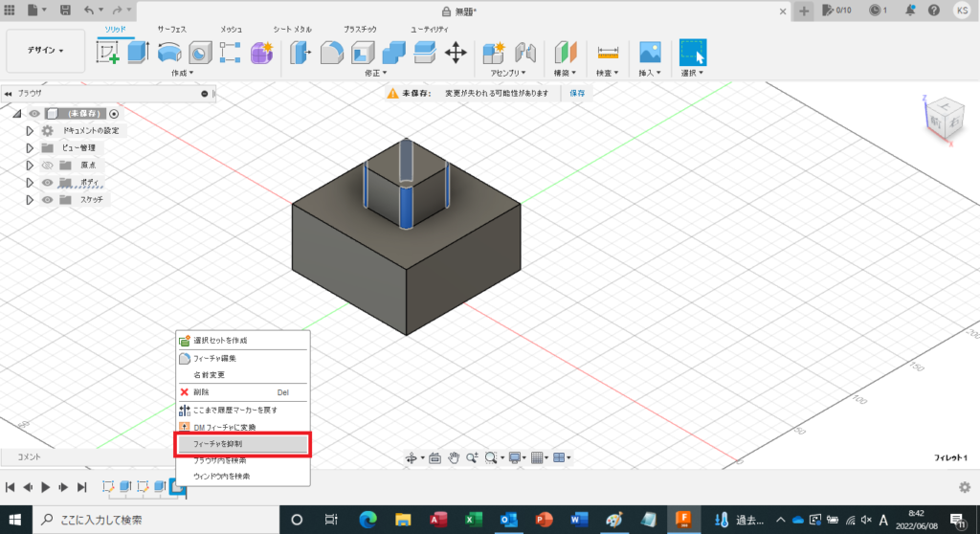Click the Orbit navigation icon
The height and width of the screenshot is (534, 980).
(412, 457)
